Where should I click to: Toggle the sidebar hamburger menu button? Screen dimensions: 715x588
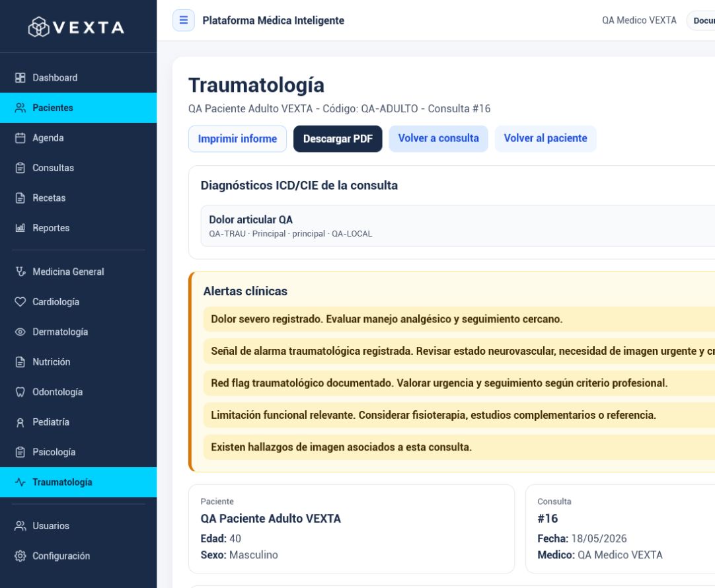[183, 20]
